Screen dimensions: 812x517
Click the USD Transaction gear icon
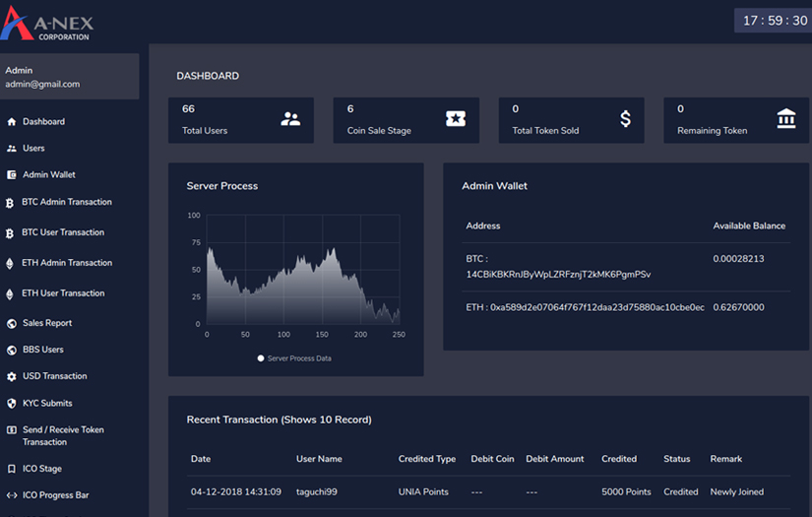pyautogui.click(x=12, y=377)
